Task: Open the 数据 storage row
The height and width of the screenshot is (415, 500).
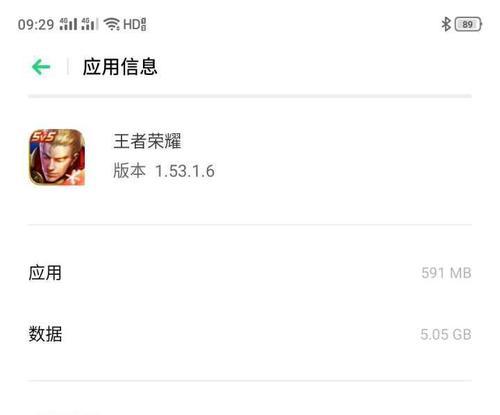Action: 250,334
